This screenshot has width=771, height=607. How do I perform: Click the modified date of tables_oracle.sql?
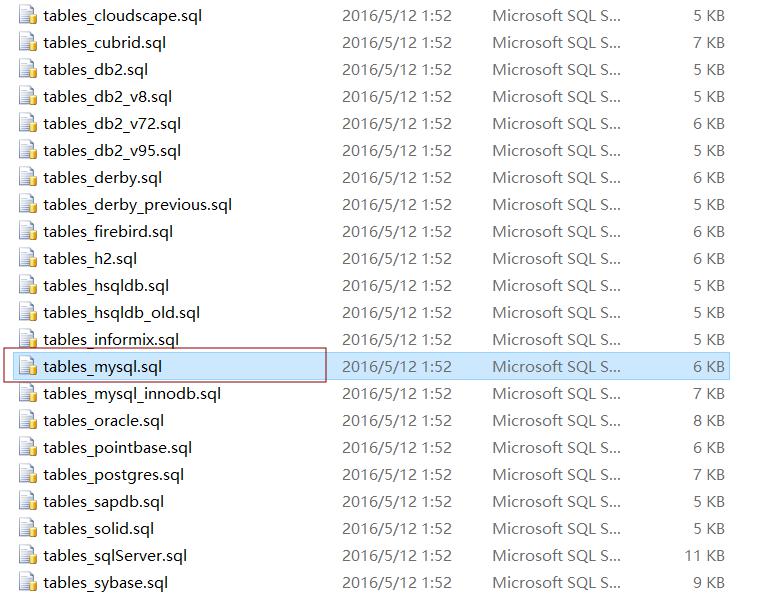pos(397,421)
